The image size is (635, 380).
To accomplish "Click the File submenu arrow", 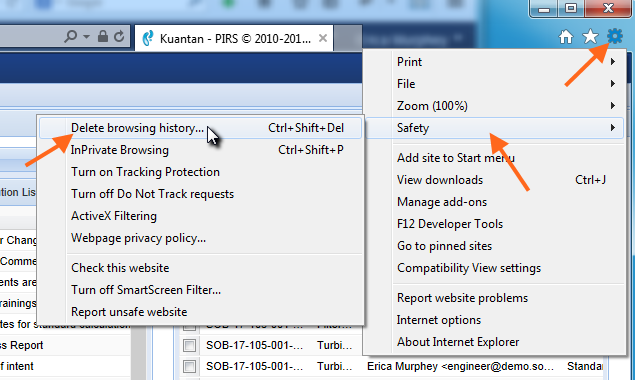I will tap(613, 83).
